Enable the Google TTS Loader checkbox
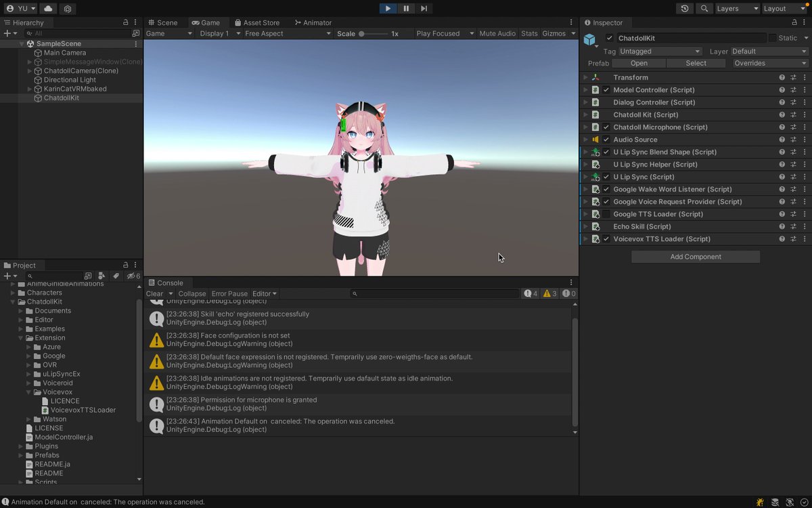The height and width of the screenshot is (508, 812). [606, 214]
